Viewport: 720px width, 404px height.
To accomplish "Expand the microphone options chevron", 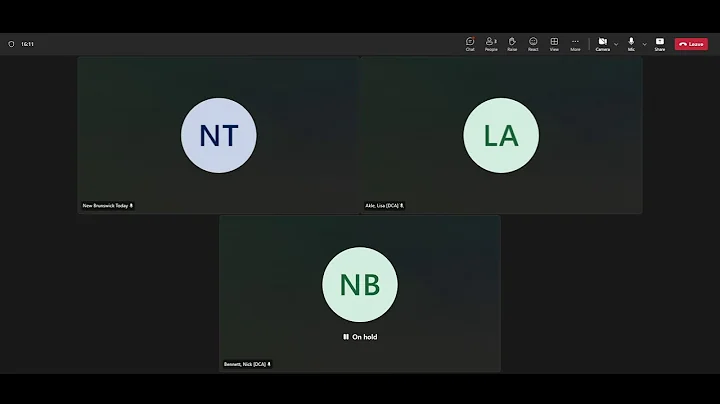I will pyautogui.click(x=644, y=45).
